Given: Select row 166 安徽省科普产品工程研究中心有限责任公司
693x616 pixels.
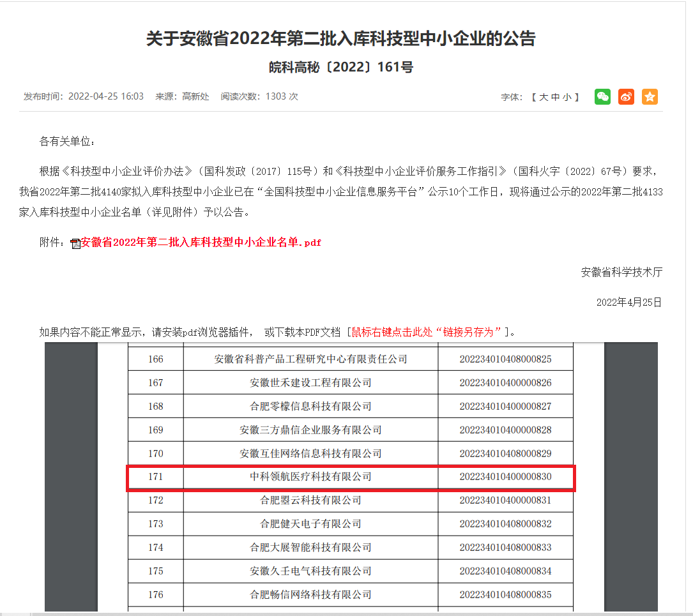Looking at the screenshot, I should [351, 359].
